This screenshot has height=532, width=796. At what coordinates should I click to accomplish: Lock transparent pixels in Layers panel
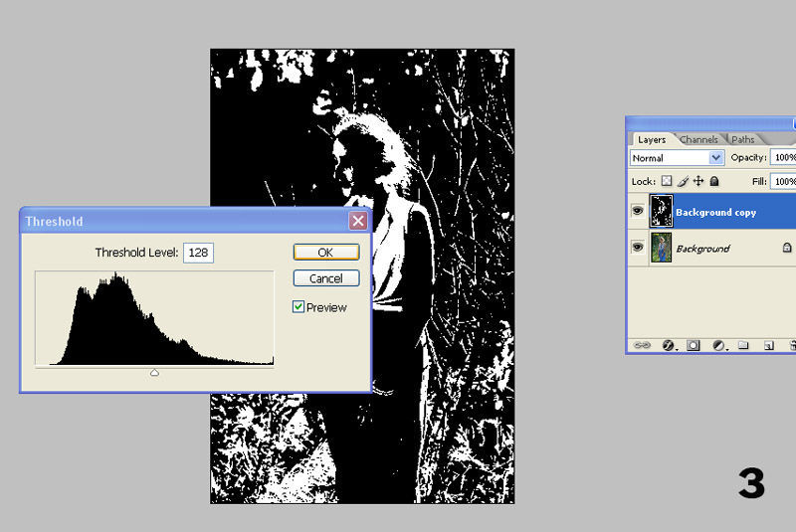click(x=667, y=182)
